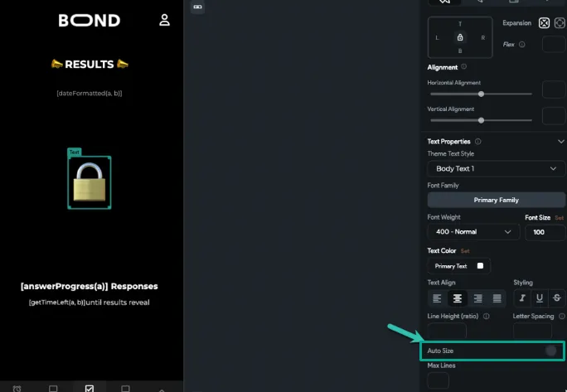Select the [answerProgress(a)] Responses text
The image size is (567, 392).
pyautogui.click(x=90, y=287)
